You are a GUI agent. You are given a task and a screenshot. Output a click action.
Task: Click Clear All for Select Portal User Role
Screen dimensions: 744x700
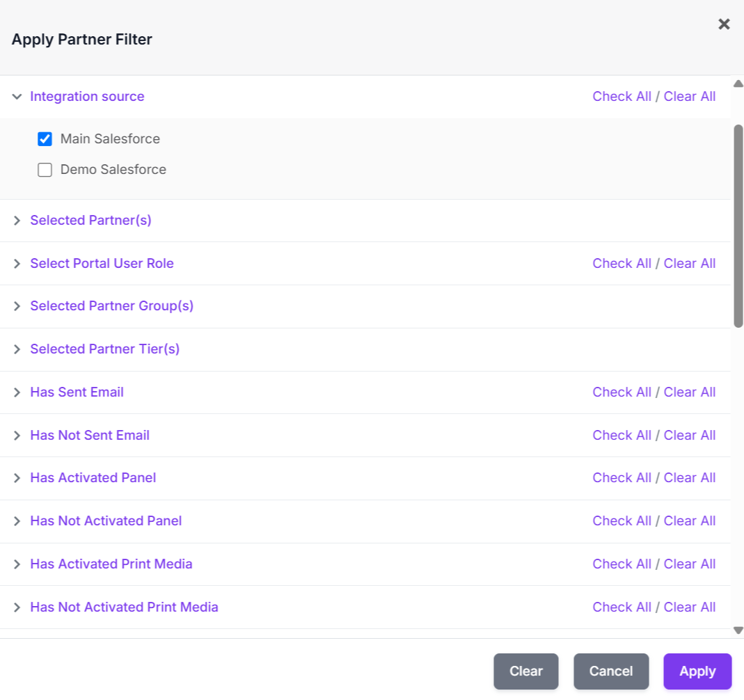690,263
